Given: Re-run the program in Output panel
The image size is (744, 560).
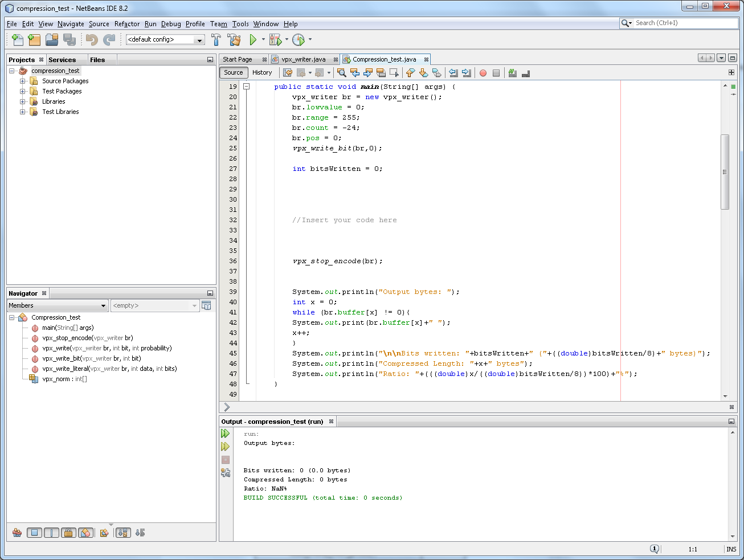Looking at the screenshot, I should [226, 434].
